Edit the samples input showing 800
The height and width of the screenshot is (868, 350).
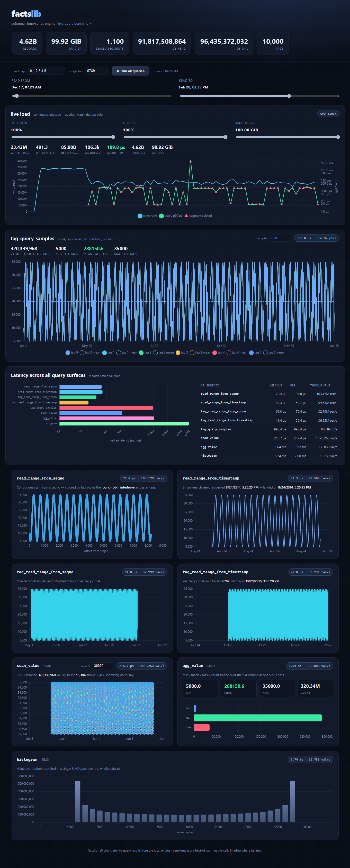tap(280, 238)
